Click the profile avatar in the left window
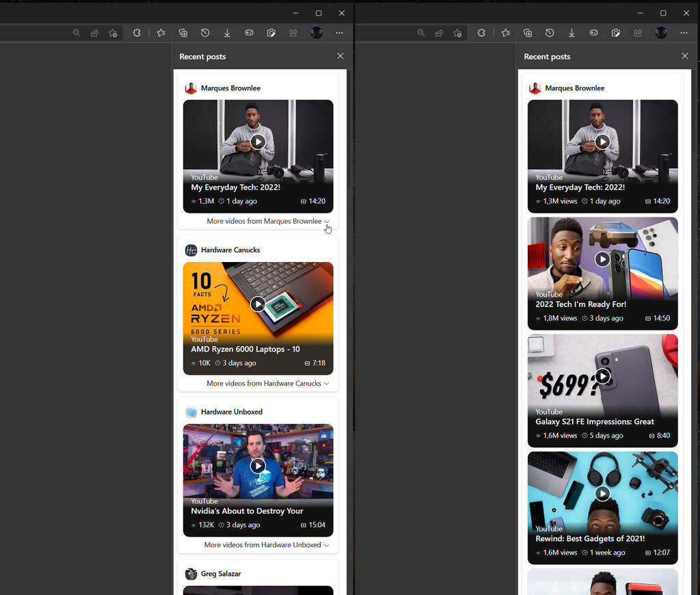Image resolution: width=700 pixels, height=595 pixels. coord(316,32)
